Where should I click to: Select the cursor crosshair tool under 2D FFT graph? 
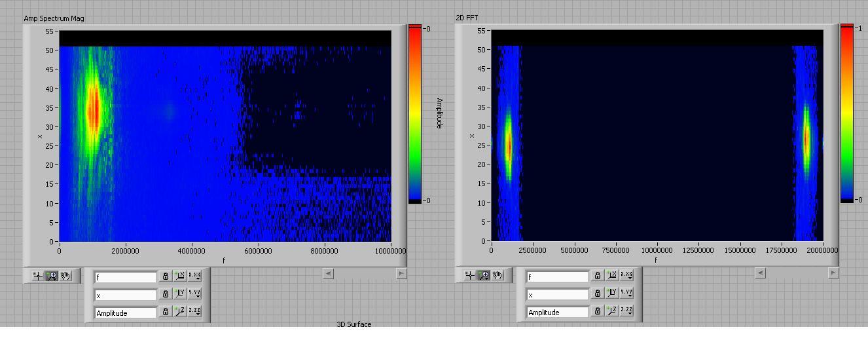click(470, 275)
